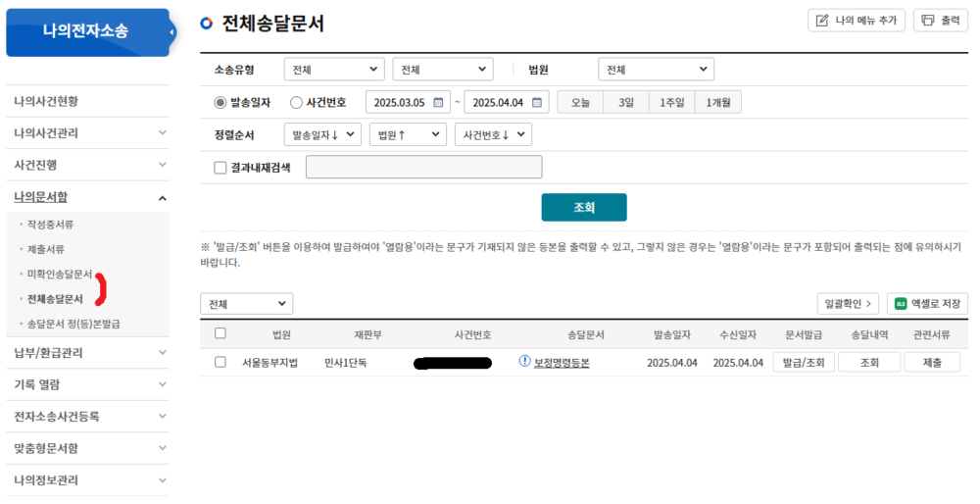Click the info icon beside 보정명령등본
Image resolution: width=980 pixels, height=504 pixels.
pyautogui.click(x=525, y=361)
